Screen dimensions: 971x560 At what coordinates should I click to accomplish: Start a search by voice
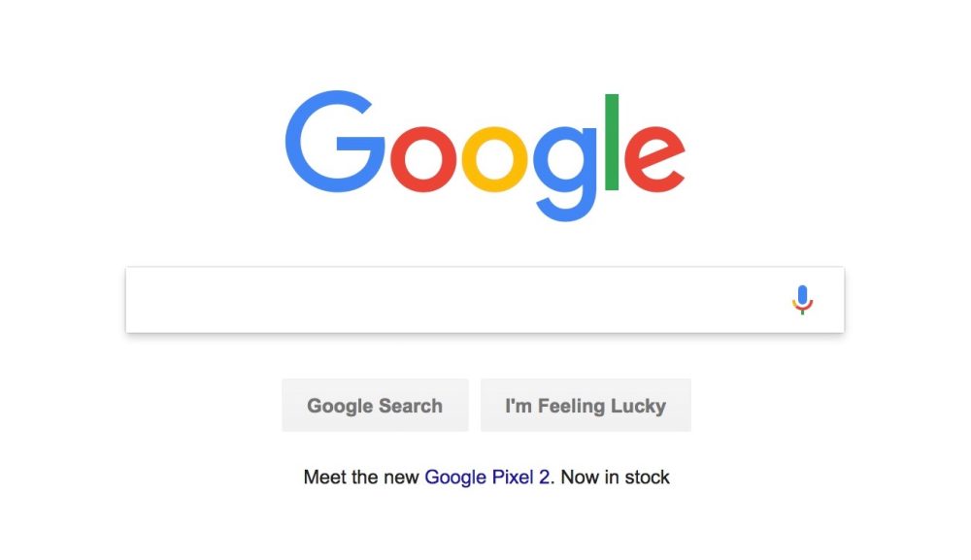click(802, 300)
